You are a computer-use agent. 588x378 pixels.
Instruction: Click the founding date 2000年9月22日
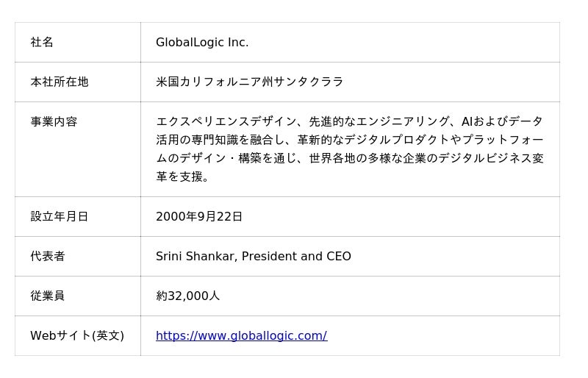pyautogui.click(x=199, y=217)
